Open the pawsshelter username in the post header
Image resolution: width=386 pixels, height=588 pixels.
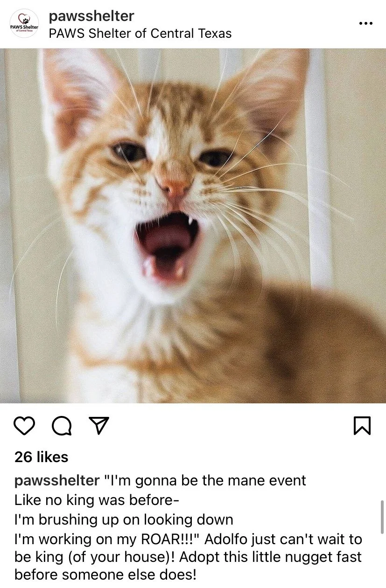point(91,16)
